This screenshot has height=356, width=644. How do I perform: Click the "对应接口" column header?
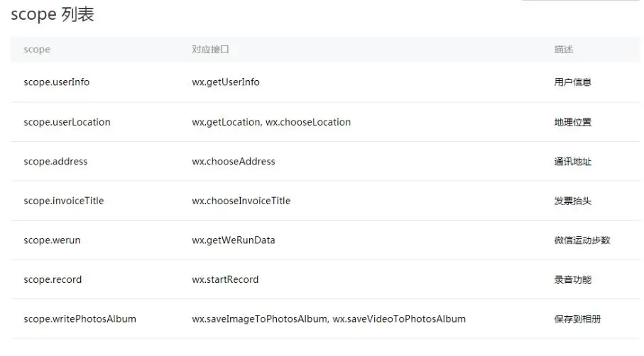click(x=210, y=50)
